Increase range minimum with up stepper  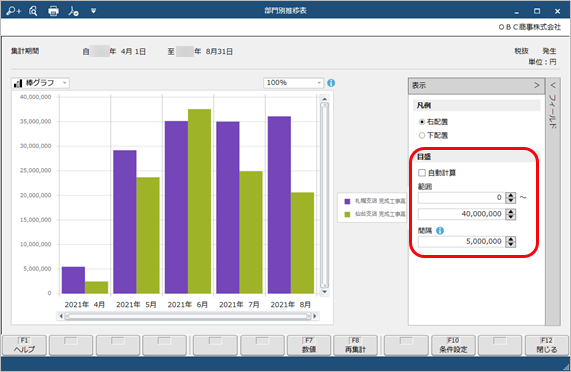[511, 195]
